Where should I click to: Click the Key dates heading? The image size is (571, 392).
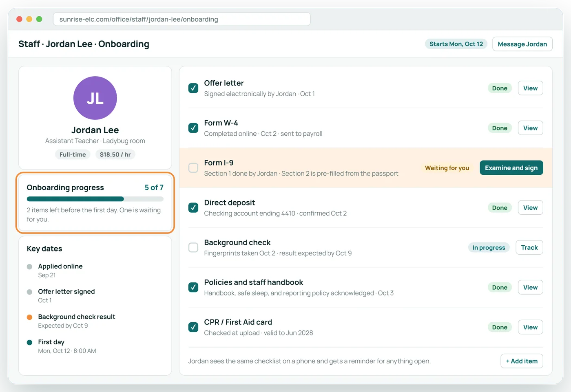tap(44, 249)
